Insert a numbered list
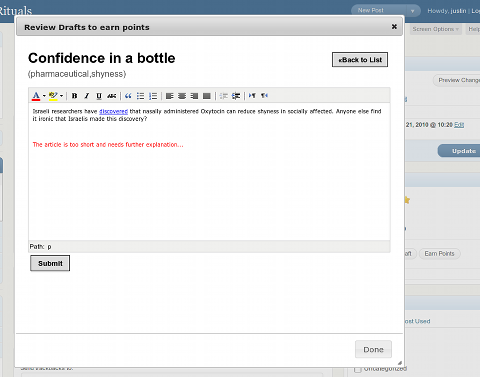This screenshot has width=480, height=377. point(153,96)
